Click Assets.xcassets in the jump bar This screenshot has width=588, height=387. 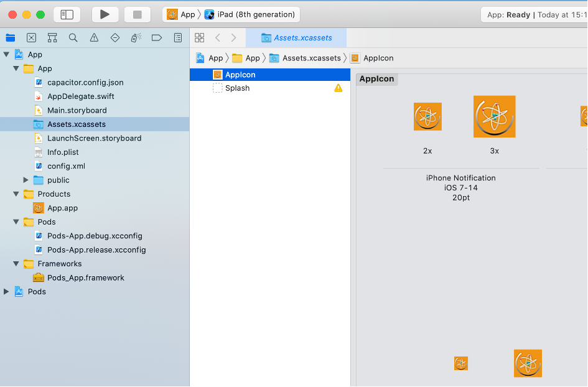coord(306,58)
